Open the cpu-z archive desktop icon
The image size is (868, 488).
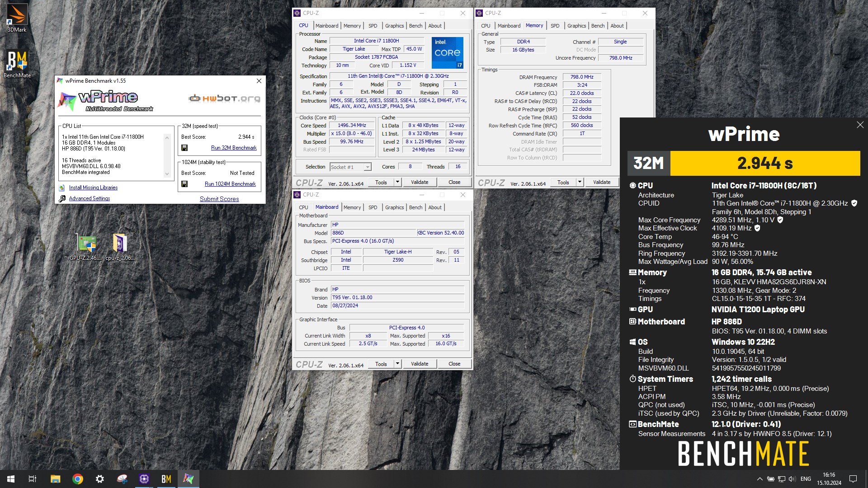coord(120,247)
